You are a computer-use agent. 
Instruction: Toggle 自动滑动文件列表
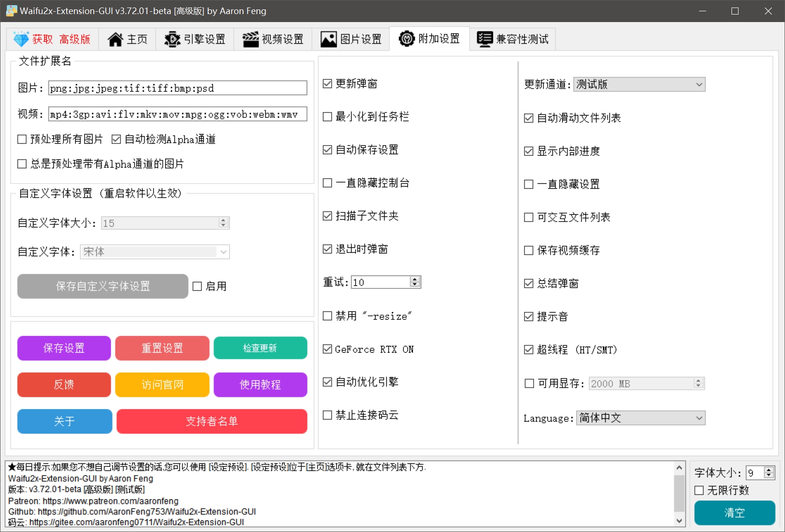[x=572, y=118]
